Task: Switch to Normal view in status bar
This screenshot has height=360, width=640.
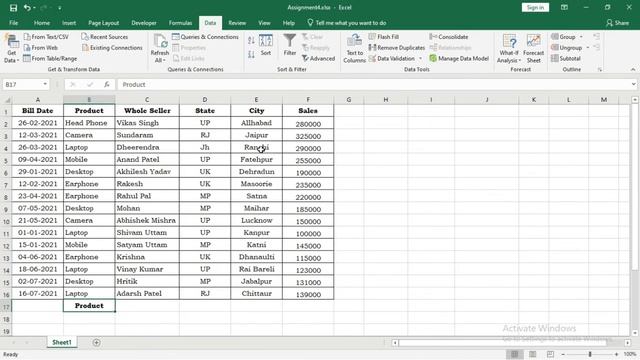Action: coord(515,354)
